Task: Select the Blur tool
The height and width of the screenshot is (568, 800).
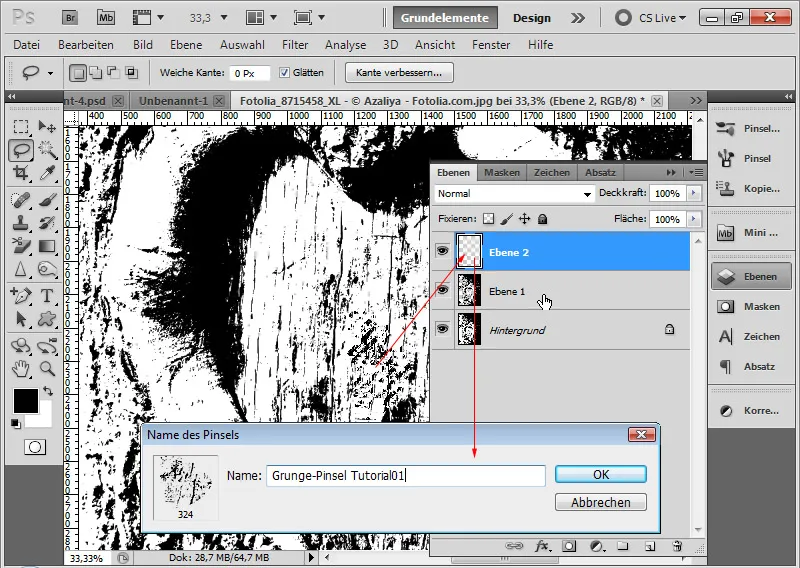Action: click(x=21, y=269)
